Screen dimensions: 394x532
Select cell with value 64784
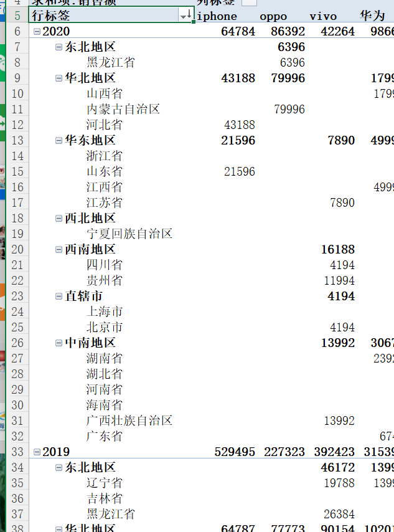point(238,32)
